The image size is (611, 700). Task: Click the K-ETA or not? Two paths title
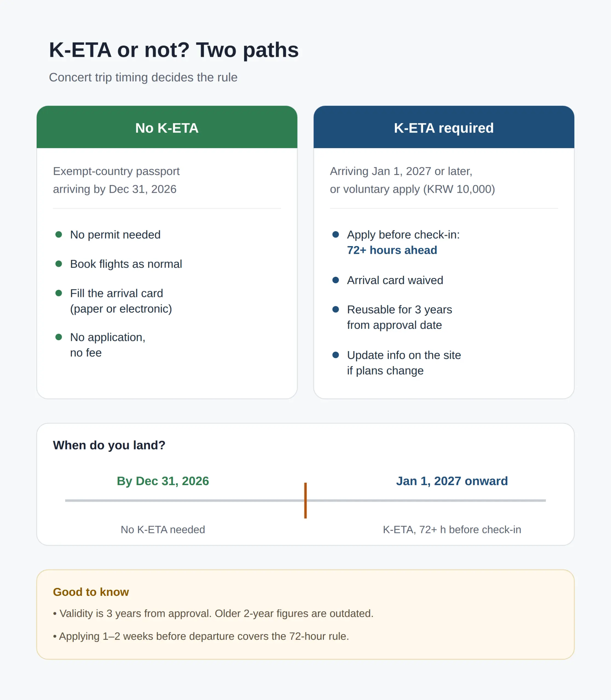coord(174,50)
